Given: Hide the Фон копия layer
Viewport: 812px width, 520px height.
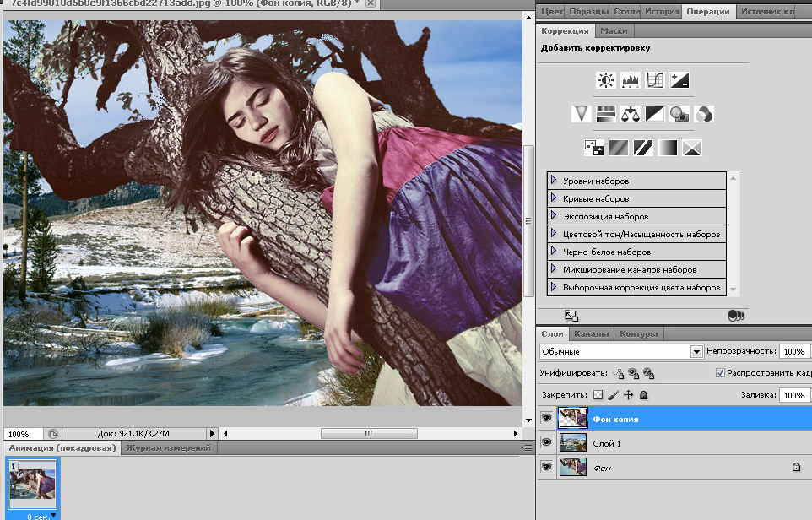Looking at the screenshot, I should 546,418.
